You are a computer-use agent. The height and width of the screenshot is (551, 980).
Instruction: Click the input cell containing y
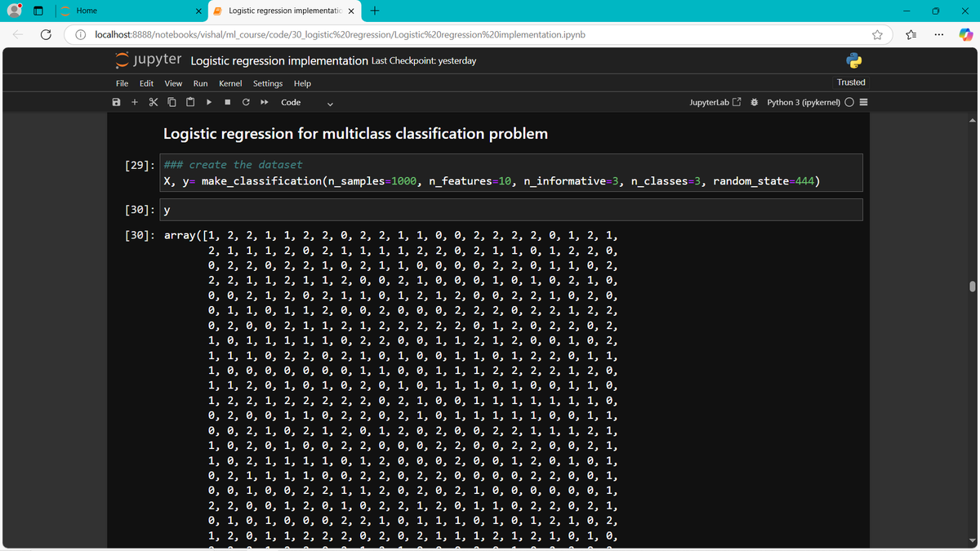coord(511,210)
